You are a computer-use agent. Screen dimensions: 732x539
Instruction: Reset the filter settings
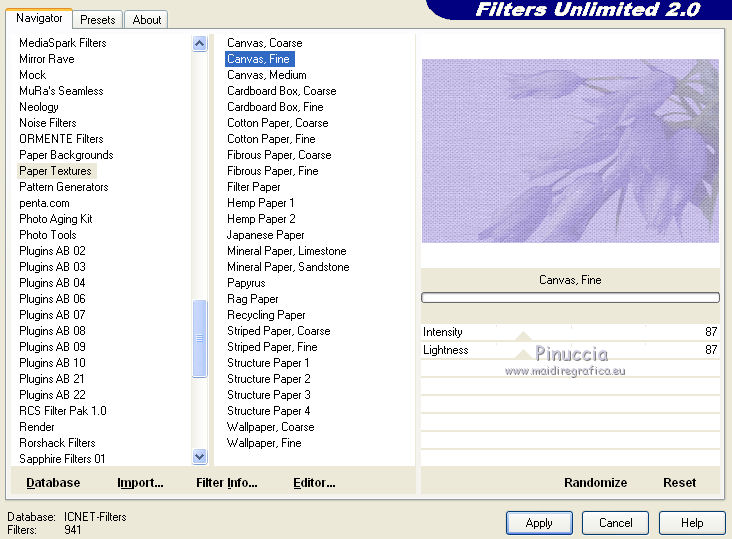[x=679, y=483]
